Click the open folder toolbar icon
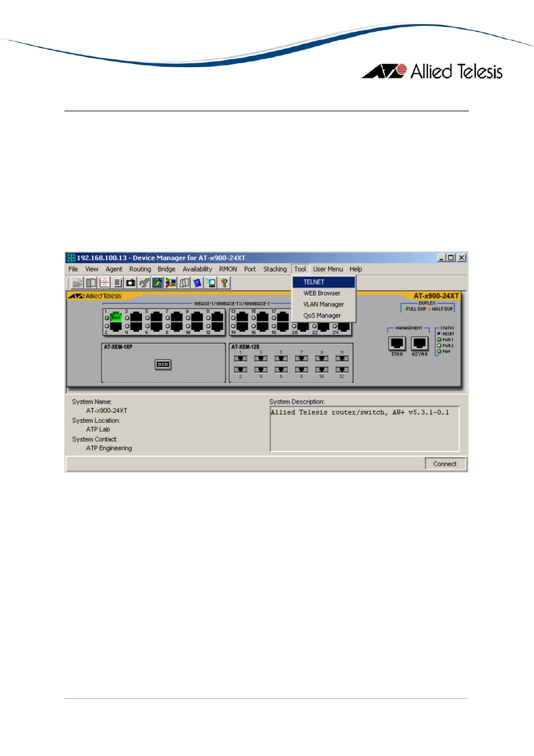 [x=77, y=283]
